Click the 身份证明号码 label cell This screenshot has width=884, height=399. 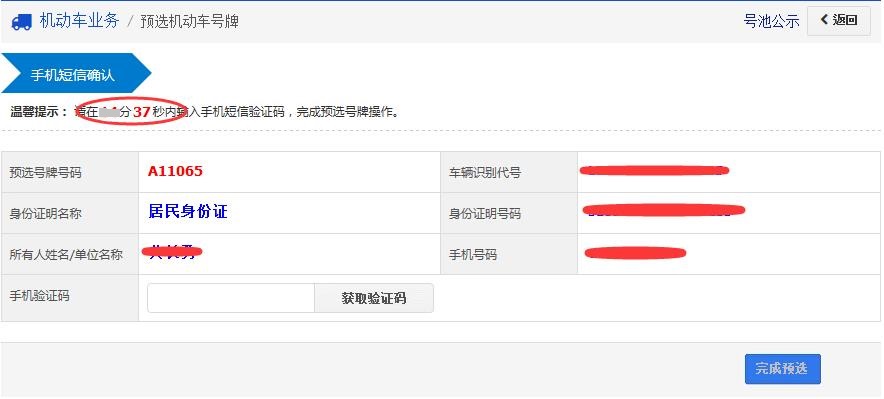(509, 213)
